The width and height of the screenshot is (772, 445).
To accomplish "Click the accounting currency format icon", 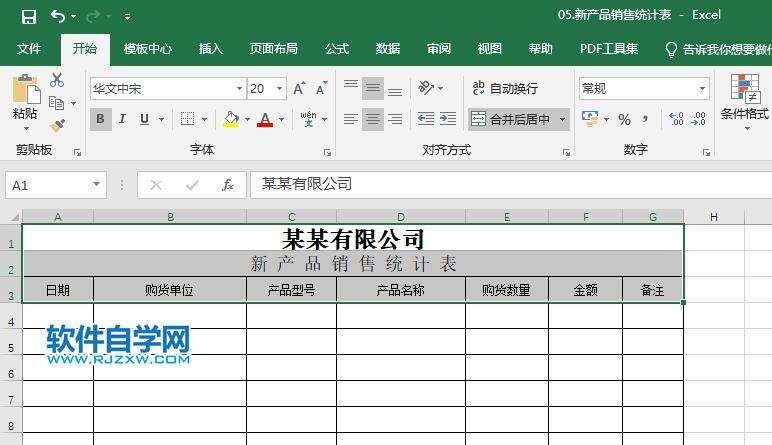I will (590, 119).
